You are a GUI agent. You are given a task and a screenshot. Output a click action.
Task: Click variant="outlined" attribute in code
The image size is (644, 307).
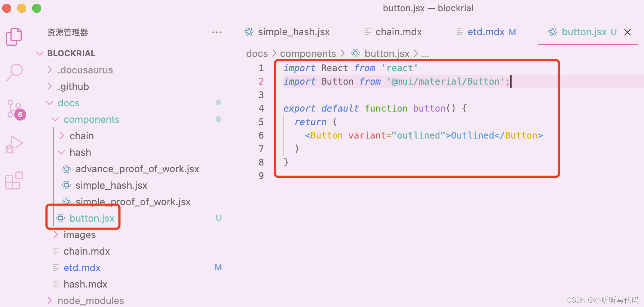[397, 136]
